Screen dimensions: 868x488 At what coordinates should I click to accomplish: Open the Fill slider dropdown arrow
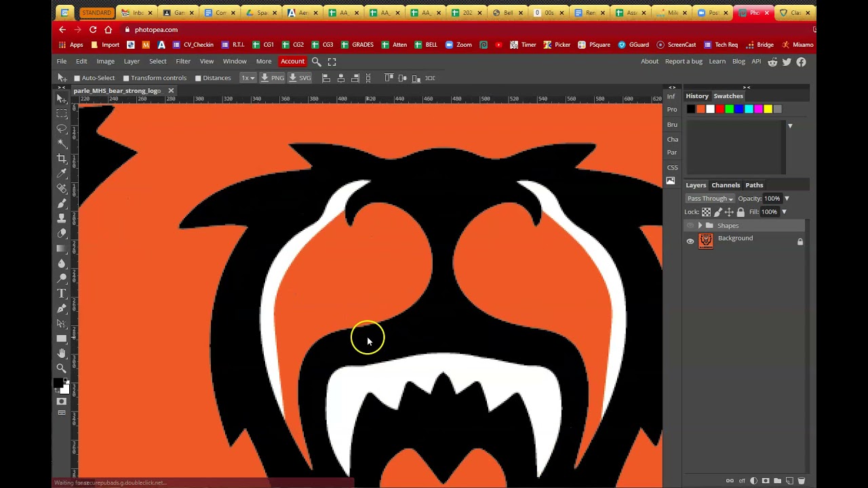point(784,212)
